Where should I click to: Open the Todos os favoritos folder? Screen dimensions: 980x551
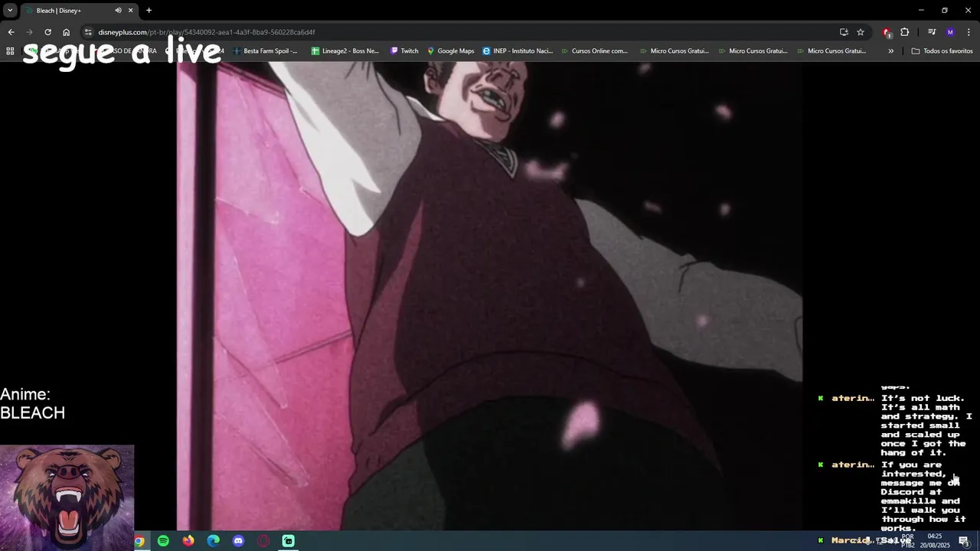[942, 51]
